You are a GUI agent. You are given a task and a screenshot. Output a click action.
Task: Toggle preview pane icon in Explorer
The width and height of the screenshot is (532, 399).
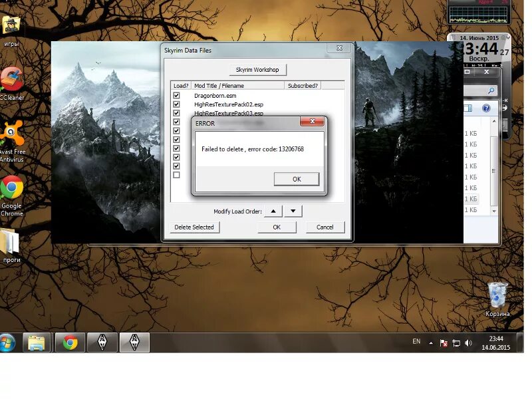tap(468, 108)
